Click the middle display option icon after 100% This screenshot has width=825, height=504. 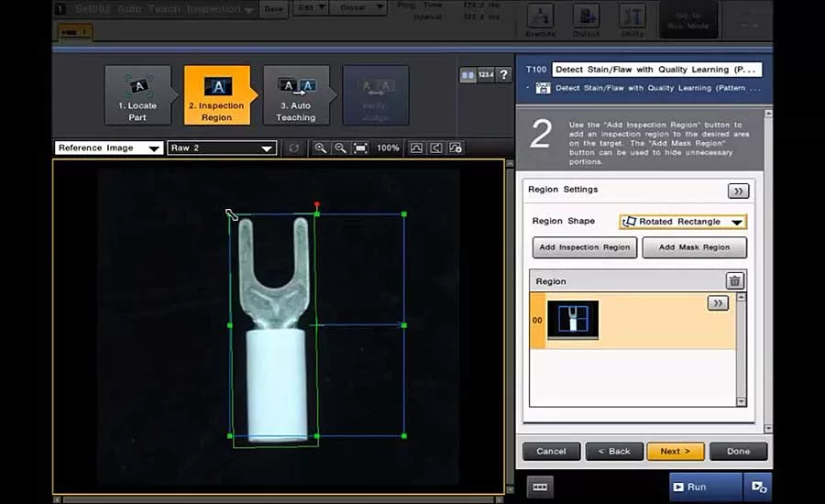436,148
